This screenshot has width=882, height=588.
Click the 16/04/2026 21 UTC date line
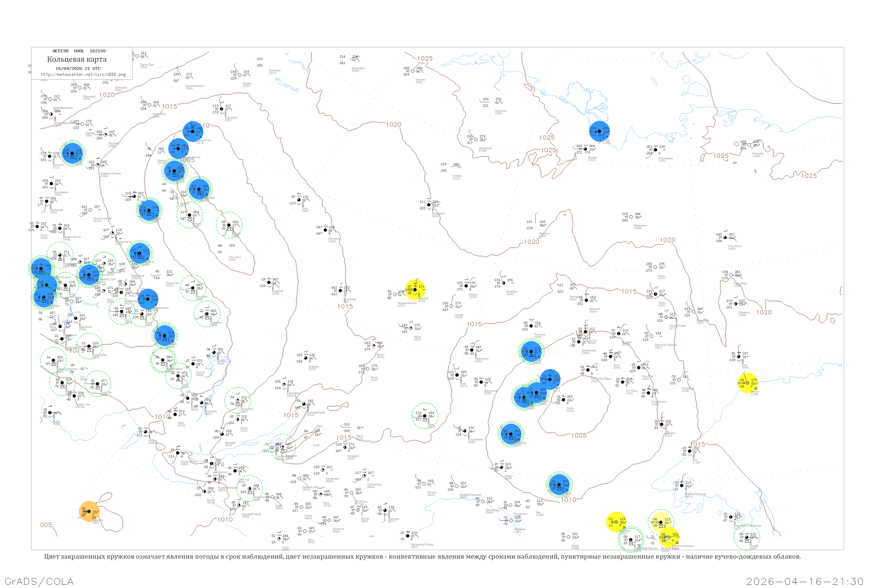pyautogui.click(x=78, y=69)
